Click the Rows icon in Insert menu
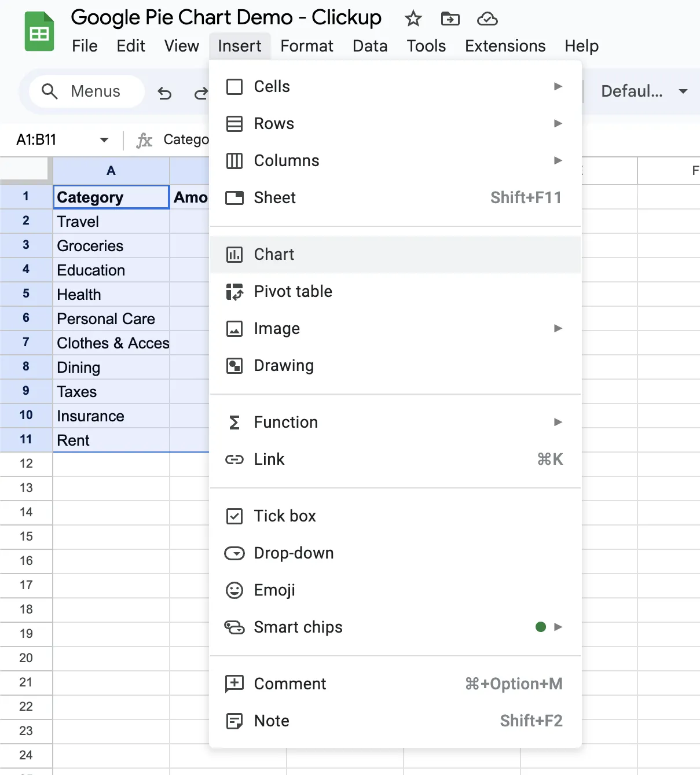 [234, 124]
